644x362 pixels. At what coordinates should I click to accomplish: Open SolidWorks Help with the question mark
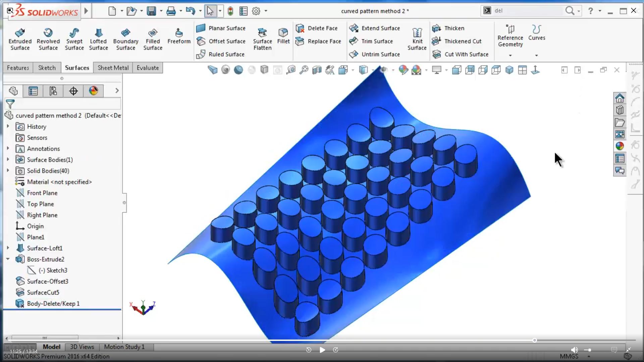pyautogui.click(x=590, y=11)
